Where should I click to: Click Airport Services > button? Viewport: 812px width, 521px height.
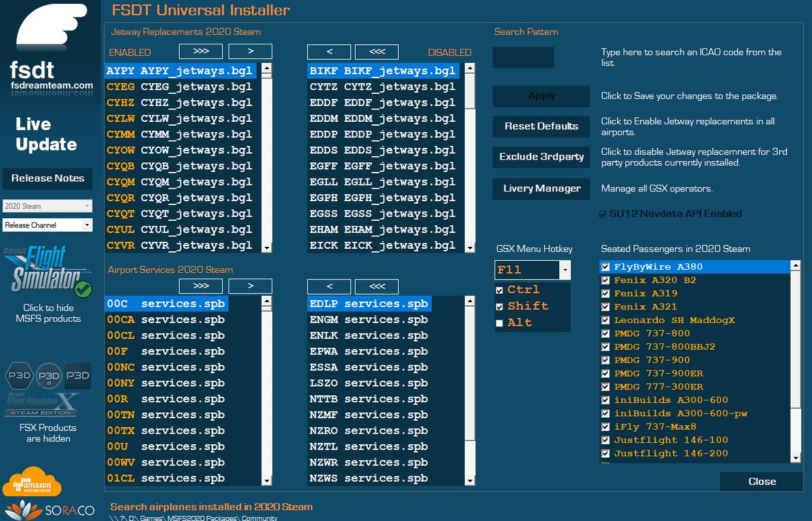pyautogui.click(x=250, y=286)
